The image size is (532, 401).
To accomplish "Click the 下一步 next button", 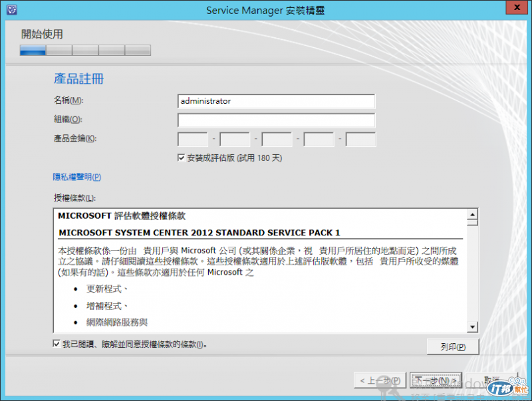I will (436, 380).
